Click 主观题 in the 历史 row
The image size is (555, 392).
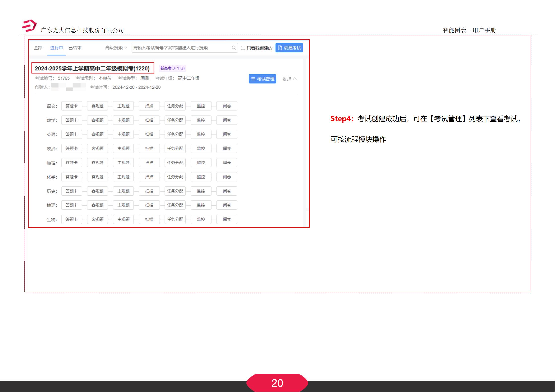click(123, 191)
